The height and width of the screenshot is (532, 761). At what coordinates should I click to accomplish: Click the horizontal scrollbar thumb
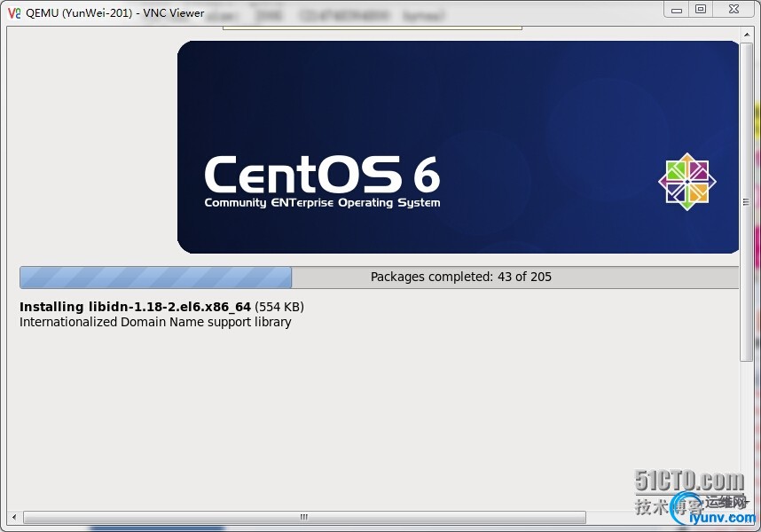(304, 518)
